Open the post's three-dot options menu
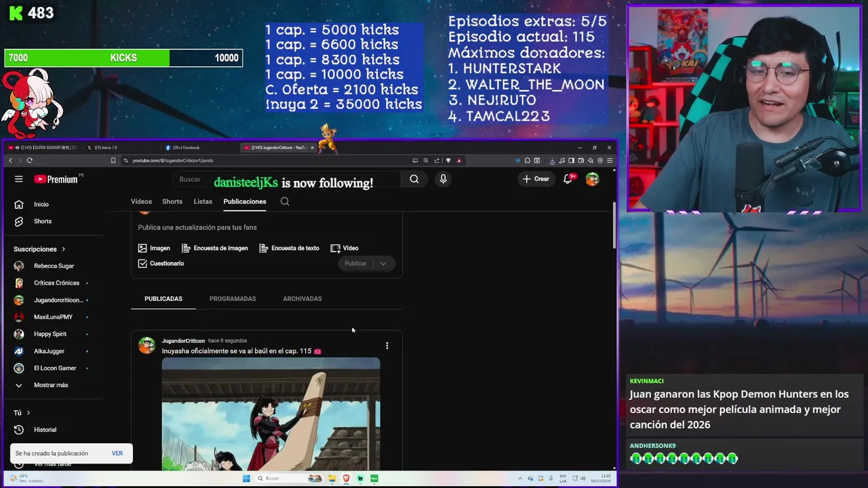Image resolution: width=868 pixels, height=488 pixels. (x=387, y=346)
